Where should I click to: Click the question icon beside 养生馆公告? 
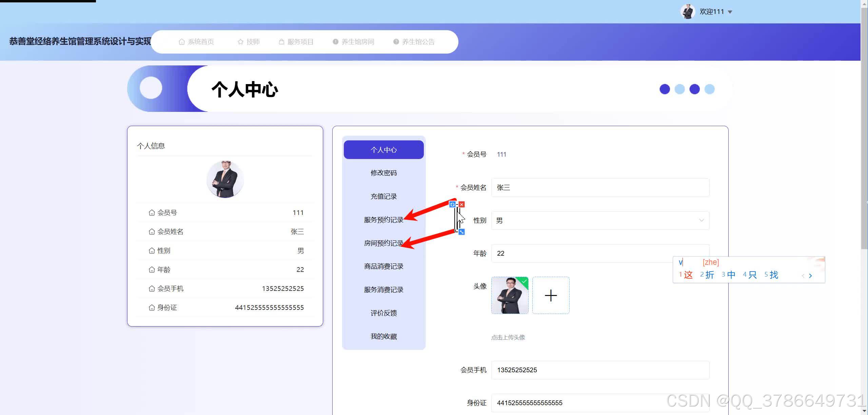click(x=396, y=41)
